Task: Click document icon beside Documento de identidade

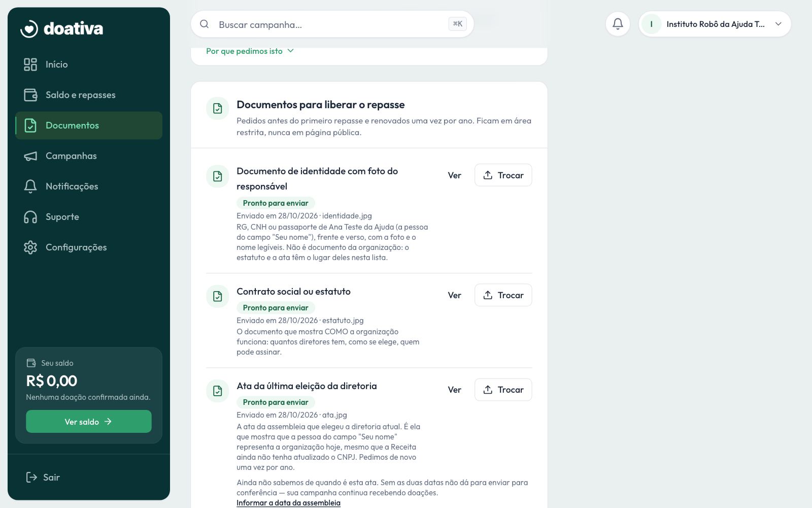Action: point(217,176)
